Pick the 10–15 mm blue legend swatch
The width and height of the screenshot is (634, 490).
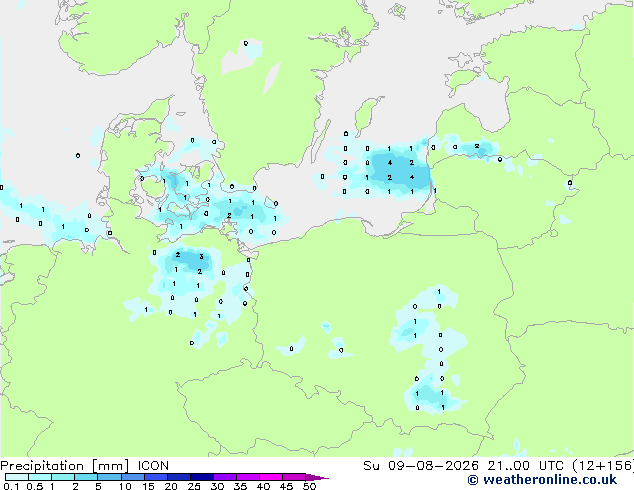[132, 477]
